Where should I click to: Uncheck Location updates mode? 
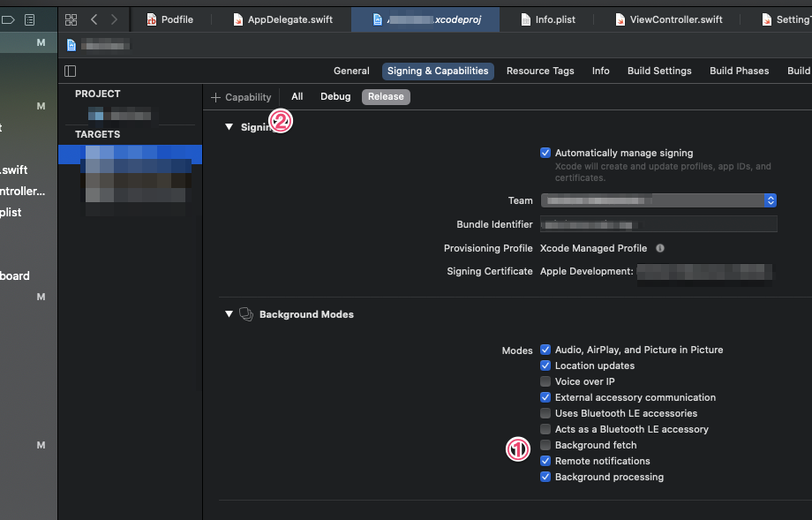coord(545,366)
